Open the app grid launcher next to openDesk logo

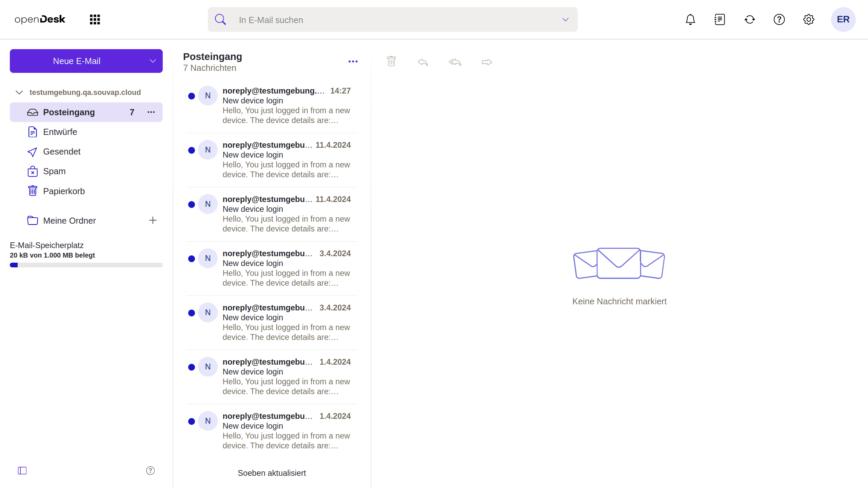(95, 19)
